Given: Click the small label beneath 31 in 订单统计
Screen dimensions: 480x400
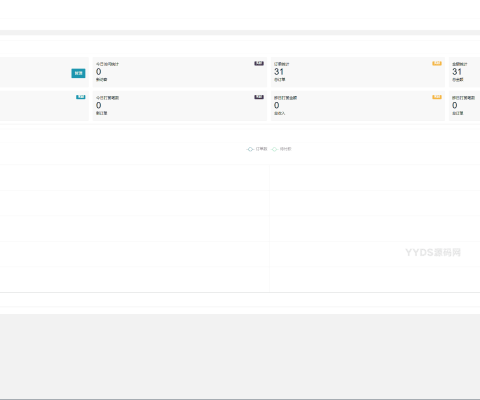Looking at the screenshot, I should [x=280, y=80].
